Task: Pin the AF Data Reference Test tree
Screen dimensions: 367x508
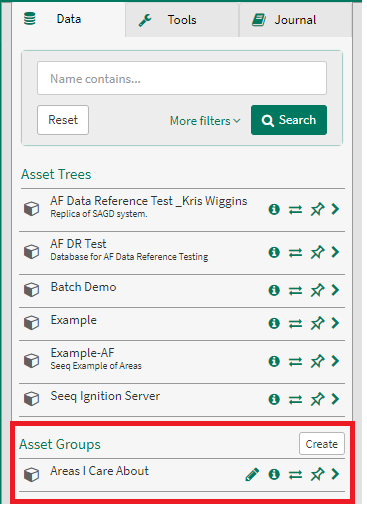Action: (x=317, y=209)
